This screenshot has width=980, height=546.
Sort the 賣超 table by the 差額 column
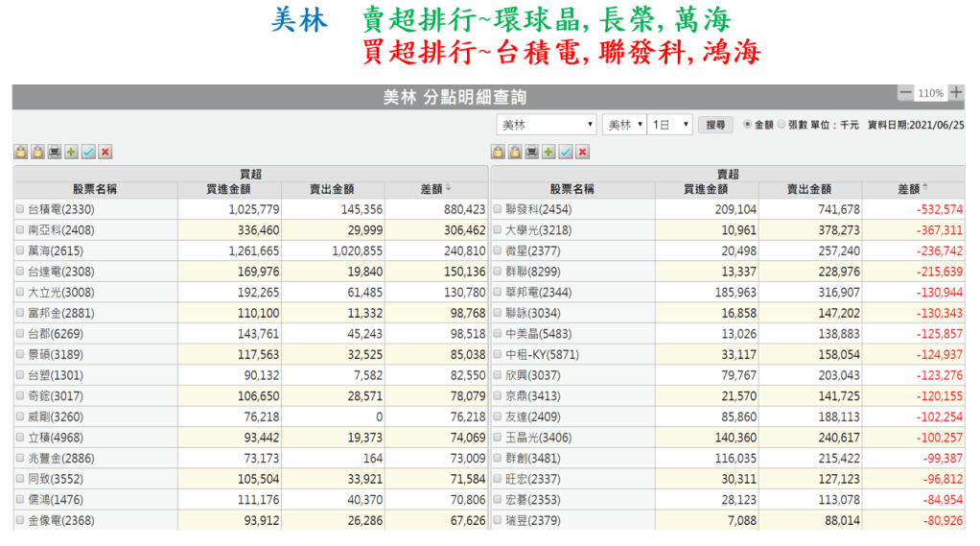[914, 189]
